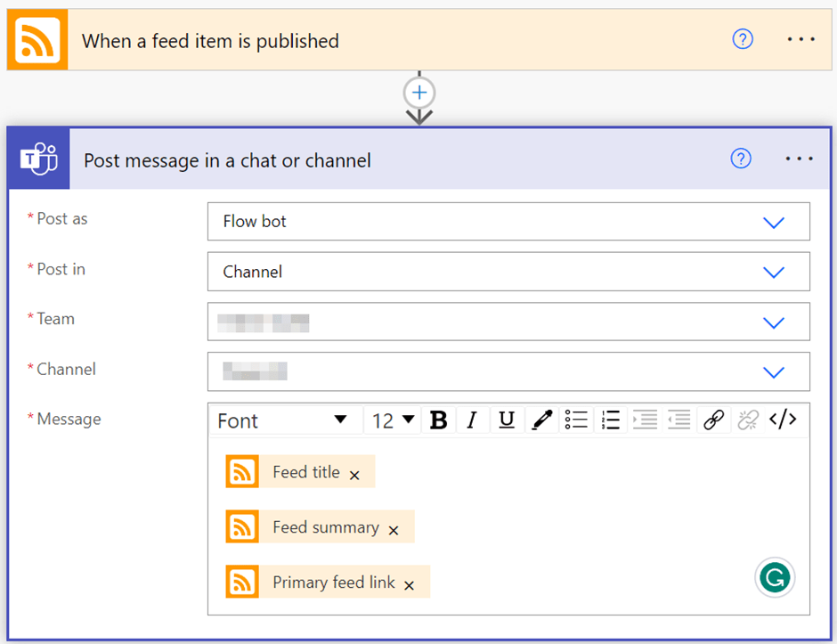Click the RSS trigger icon
Screen dimensions: 837x644
pyautogui.click(x=37, y=39)
